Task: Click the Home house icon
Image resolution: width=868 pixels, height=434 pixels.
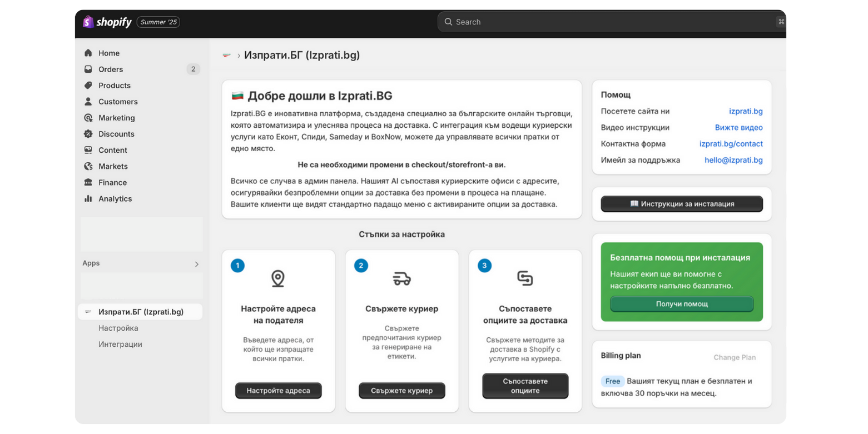Action: click(x=88, y=53)
